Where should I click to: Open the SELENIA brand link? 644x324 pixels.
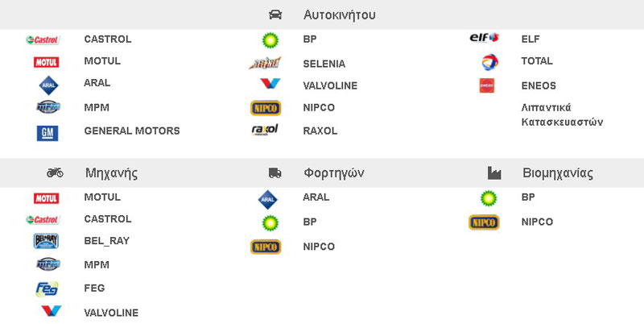coord(324,64)
